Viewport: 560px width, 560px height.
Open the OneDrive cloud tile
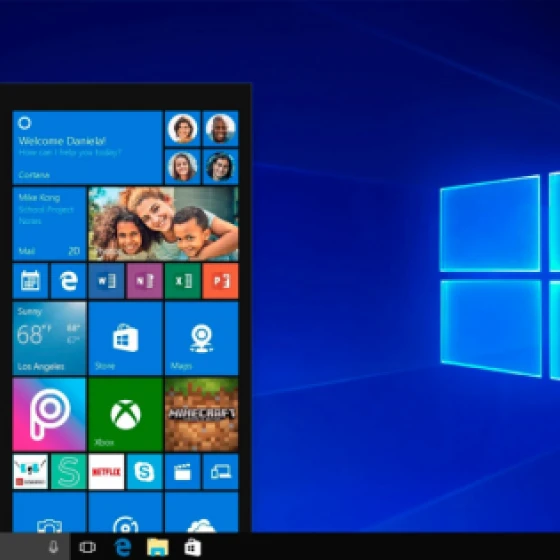pos(201,512)
